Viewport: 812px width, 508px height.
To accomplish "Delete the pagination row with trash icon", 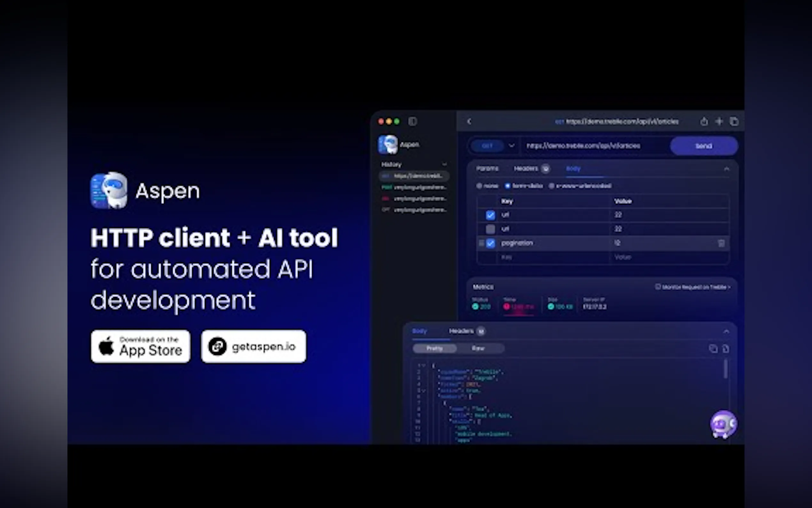I will coord(721,243).
